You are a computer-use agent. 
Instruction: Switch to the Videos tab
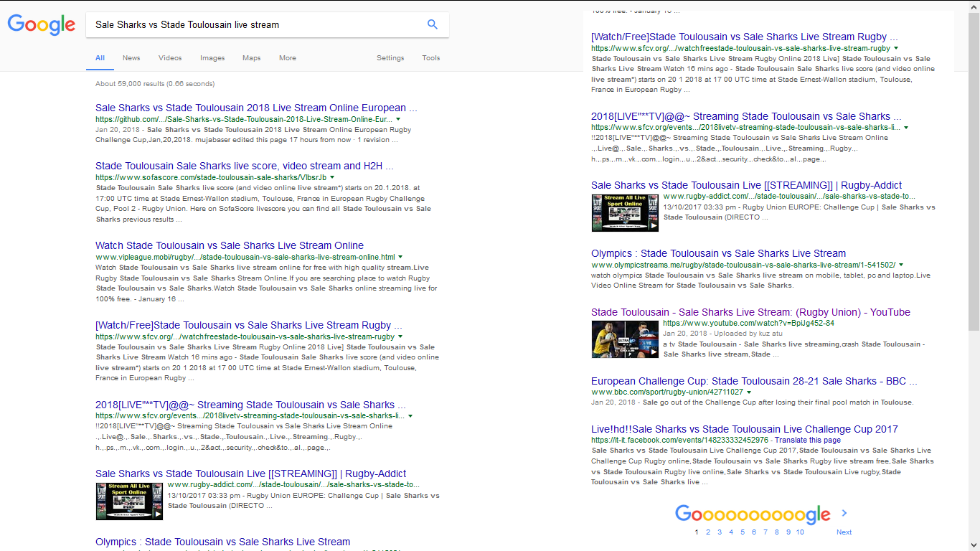tap(170, 58)
